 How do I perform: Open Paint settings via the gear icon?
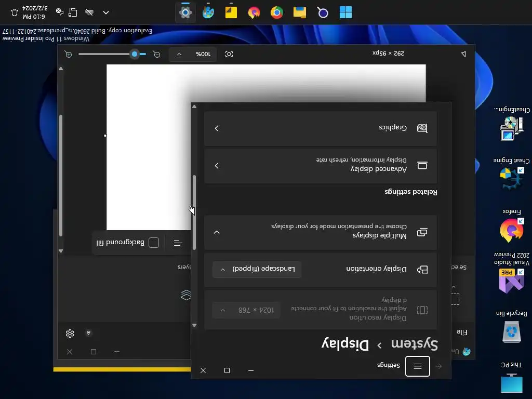pyautogui.click(x=70, y=334)
